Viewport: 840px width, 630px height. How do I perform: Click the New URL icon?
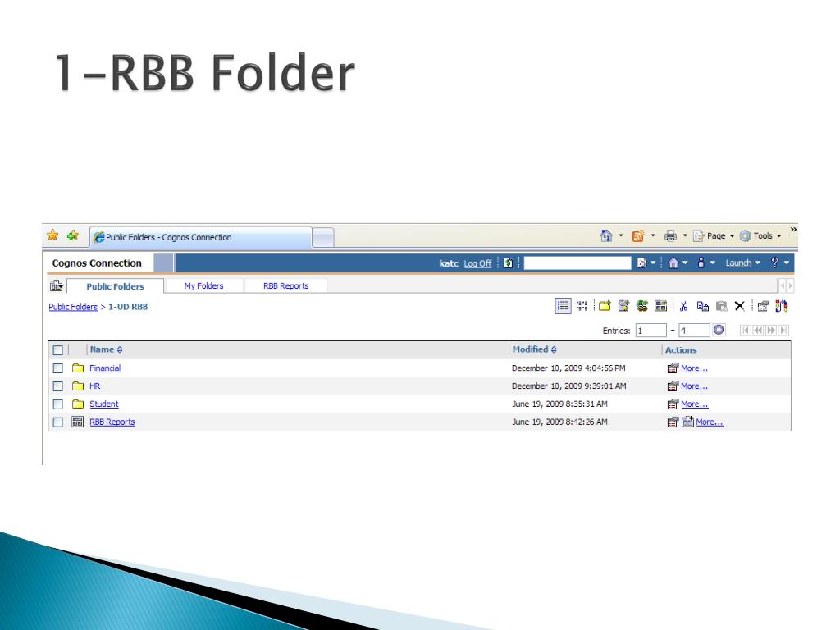[641, 306]
